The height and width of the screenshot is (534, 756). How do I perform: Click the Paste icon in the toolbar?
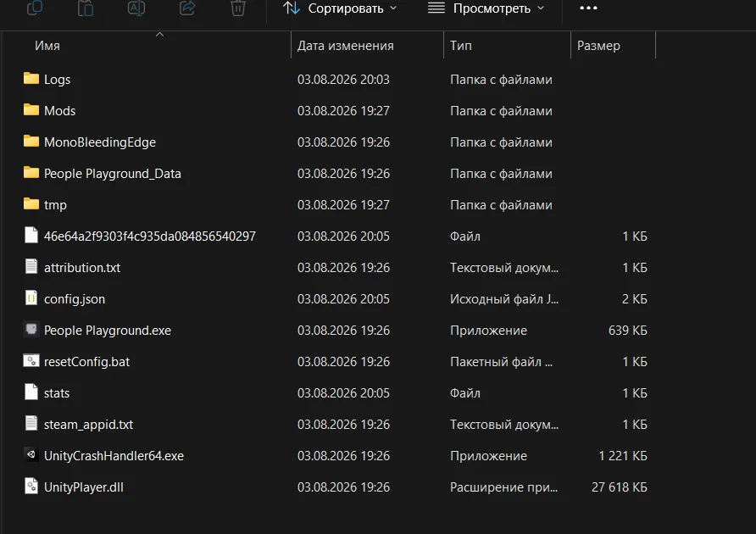coord(86,8)
